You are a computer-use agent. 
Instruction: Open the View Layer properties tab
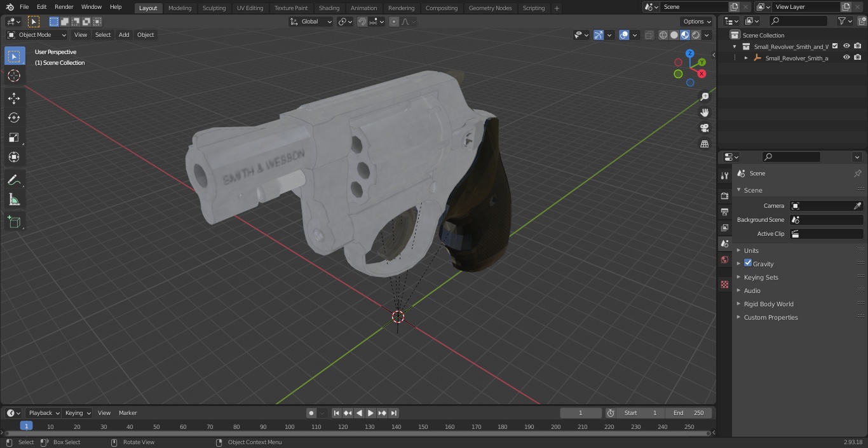tap(724, 227)
